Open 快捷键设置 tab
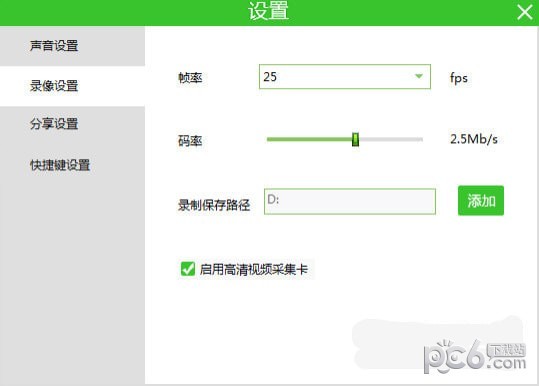The height and width of the screenshot is (386, 539). (x=72, y=165)
